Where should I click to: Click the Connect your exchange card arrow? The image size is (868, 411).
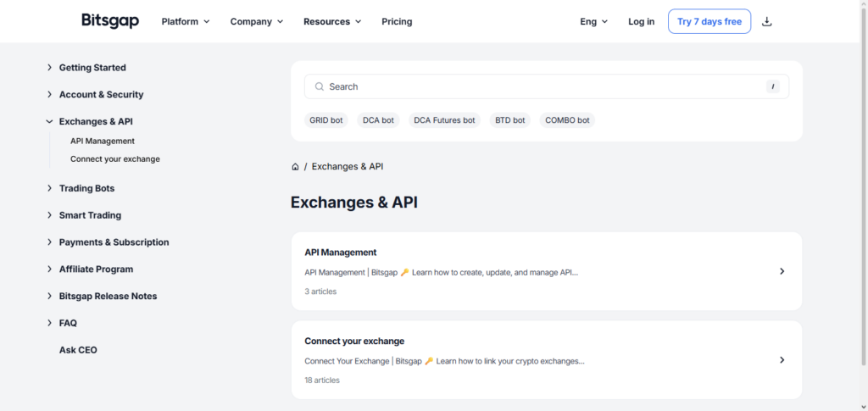tap(782, 359)
